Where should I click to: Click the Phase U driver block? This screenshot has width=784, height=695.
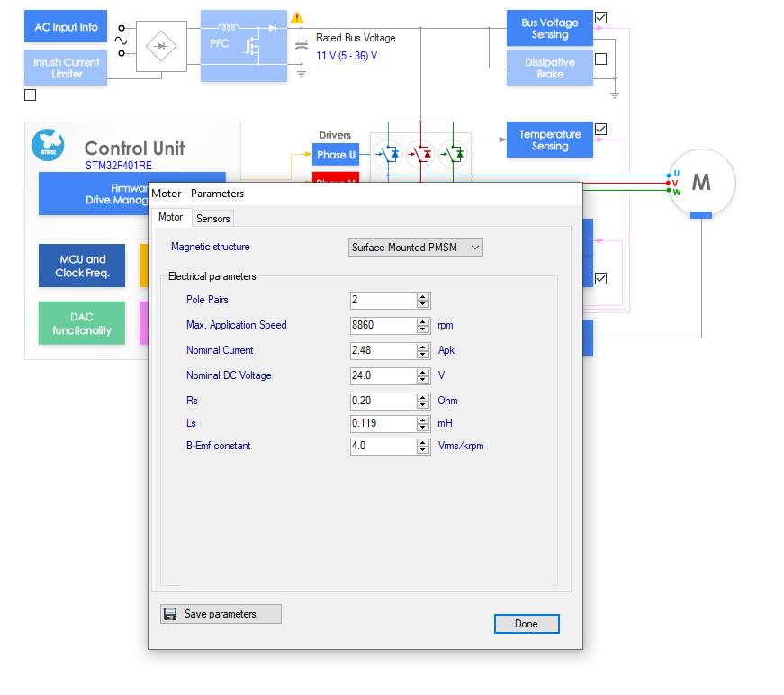tap(336, 155)
